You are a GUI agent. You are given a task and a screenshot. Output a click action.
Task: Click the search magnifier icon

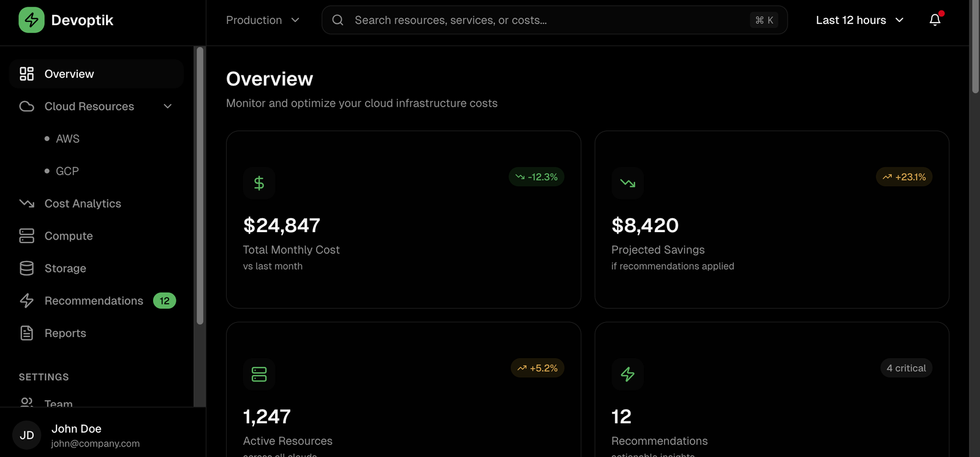[337, 20]
